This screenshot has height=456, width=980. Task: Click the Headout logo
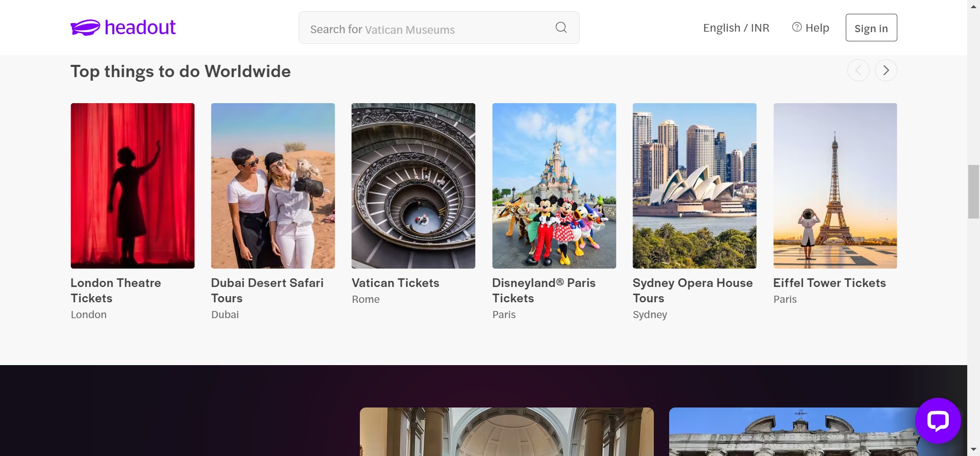click(123, 28)
